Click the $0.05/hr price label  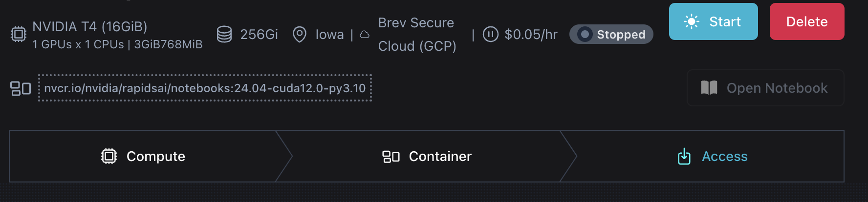[x=531, y=35]
